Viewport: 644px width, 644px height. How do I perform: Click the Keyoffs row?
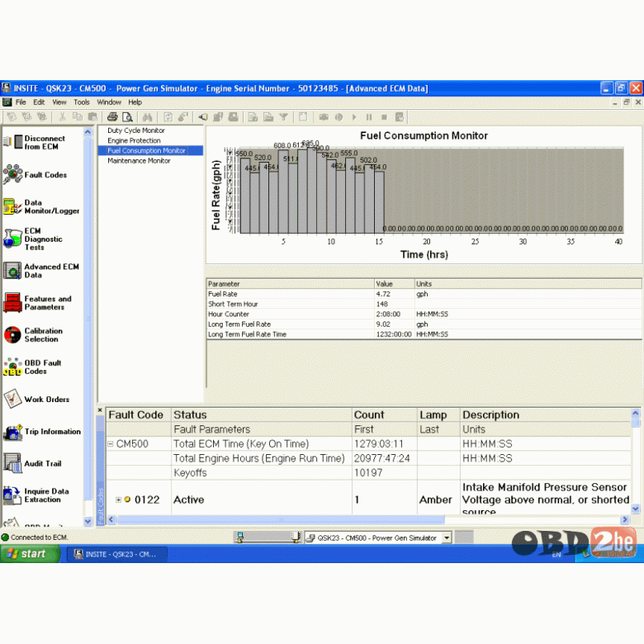(369, 473)
